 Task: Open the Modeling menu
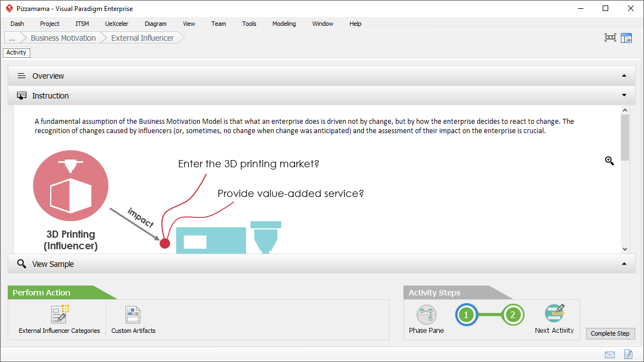click(x=284, y=24)
